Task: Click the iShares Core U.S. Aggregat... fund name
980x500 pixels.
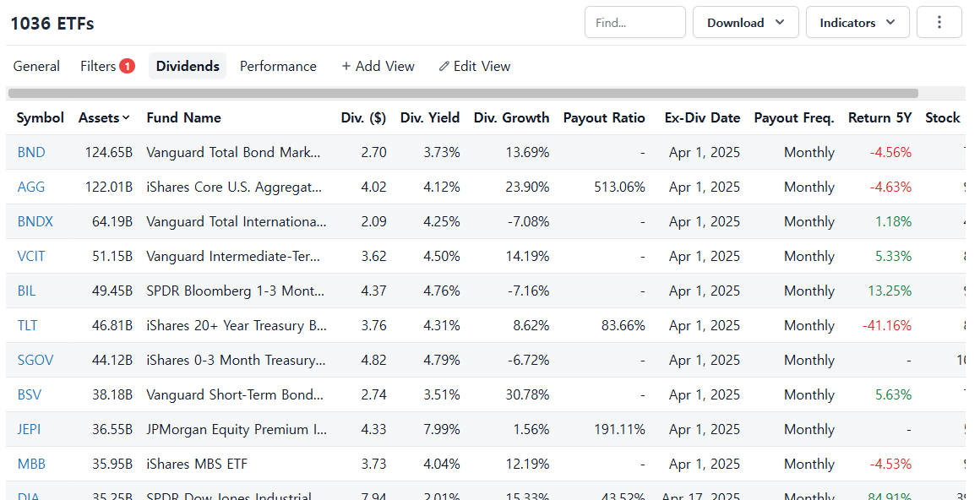Action: 234,187
